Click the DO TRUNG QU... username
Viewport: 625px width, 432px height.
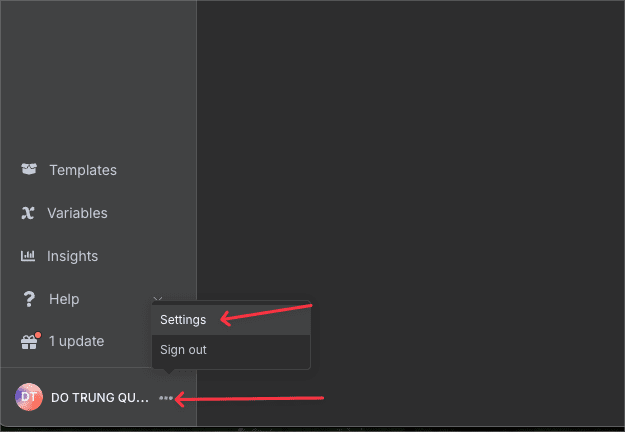tap(99, 398)
